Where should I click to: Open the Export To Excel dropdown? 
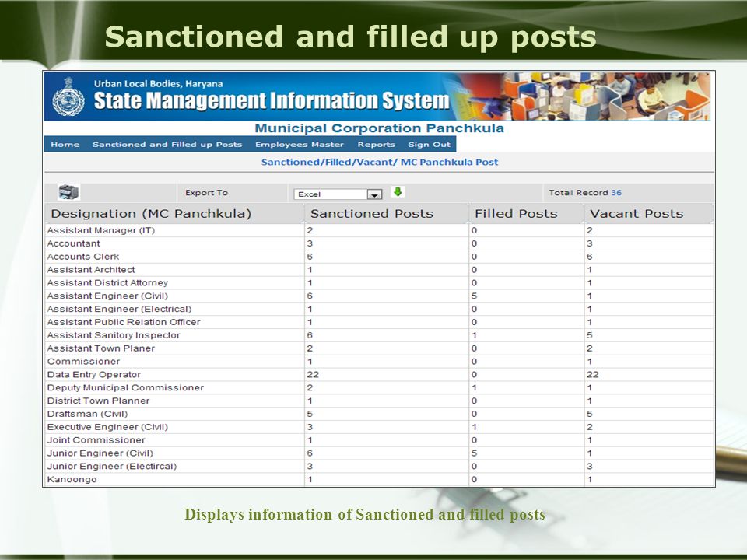coord(338,194)
